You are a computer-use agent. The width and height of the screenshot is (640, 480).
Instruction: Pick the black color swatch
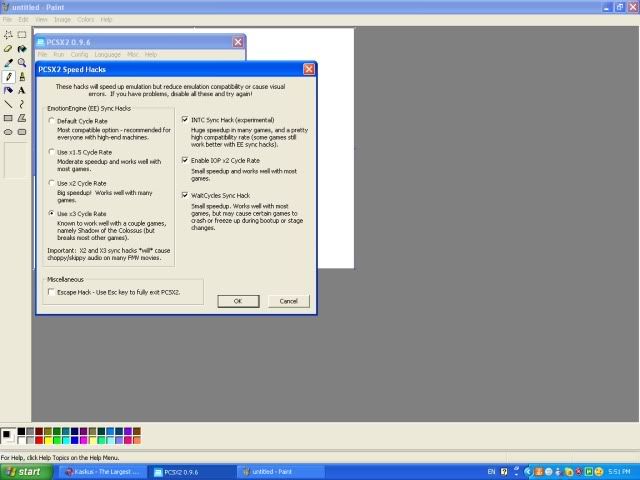pyautogui.click(x=21, y=431)
